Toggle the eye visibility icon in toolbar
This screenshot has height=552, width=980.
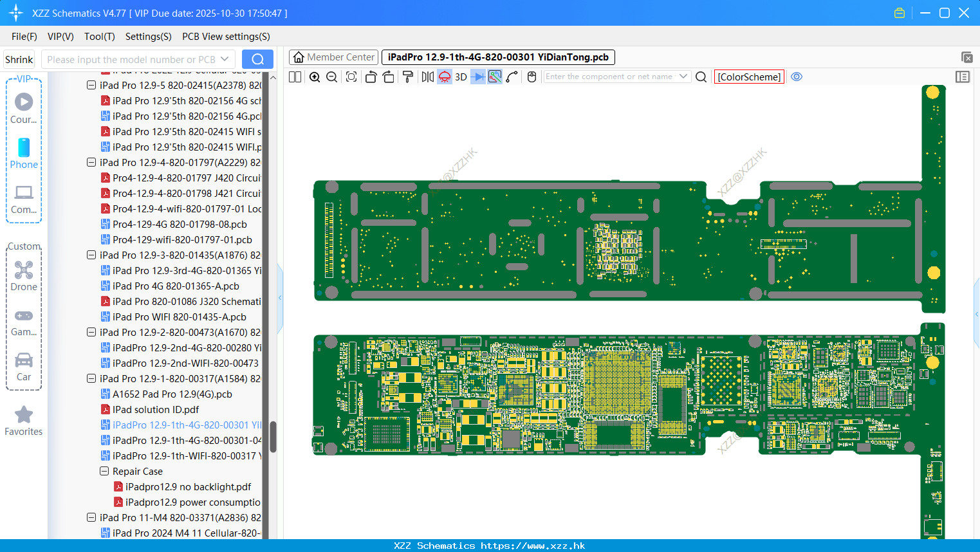[x=797, y=77]
